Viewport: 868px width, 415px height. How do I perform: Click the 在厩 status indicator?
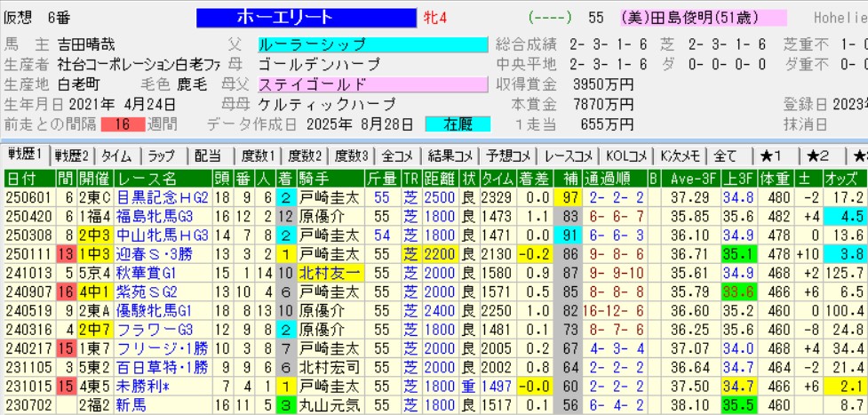(458, 124)
